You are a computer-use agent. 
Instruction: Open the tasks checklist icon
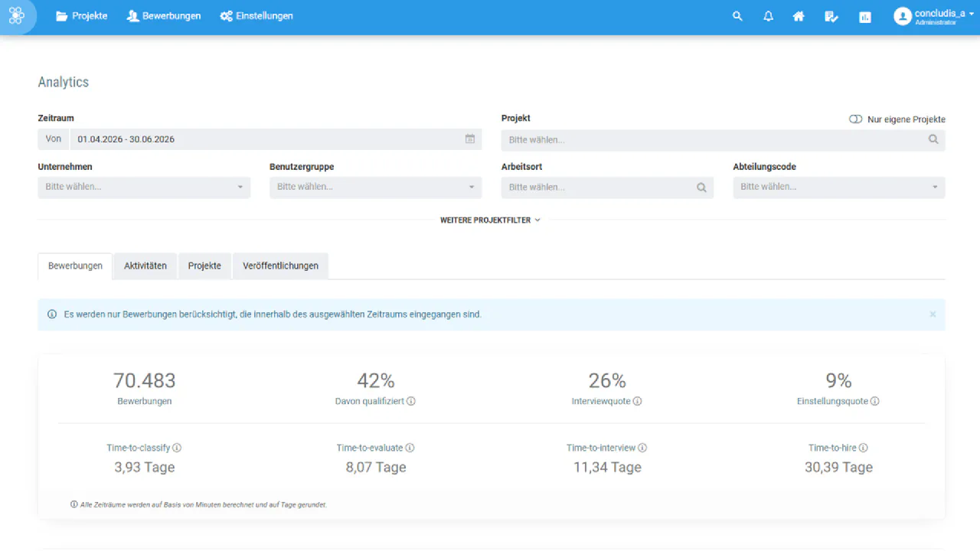coord(831,16)
